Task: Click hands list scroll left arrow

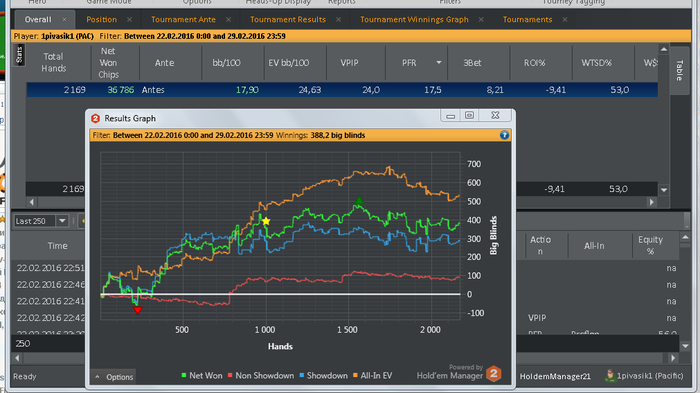Action: 17,358
